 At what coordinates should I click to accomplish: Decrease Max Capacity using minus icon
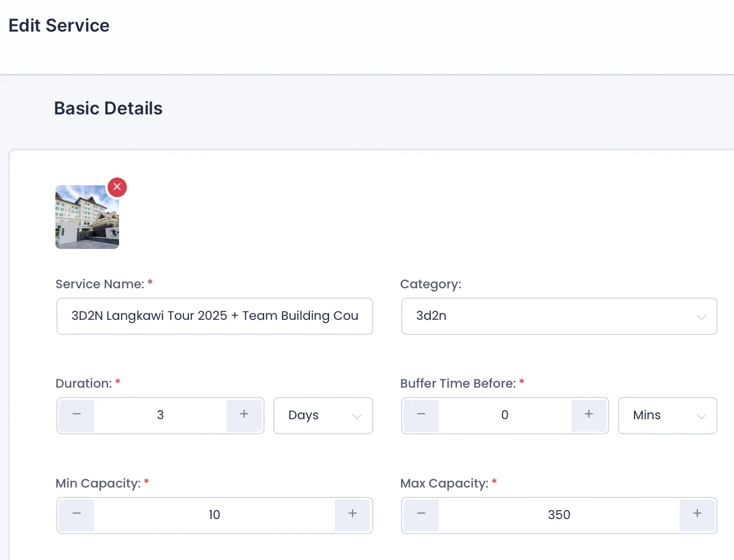(421, 515)
